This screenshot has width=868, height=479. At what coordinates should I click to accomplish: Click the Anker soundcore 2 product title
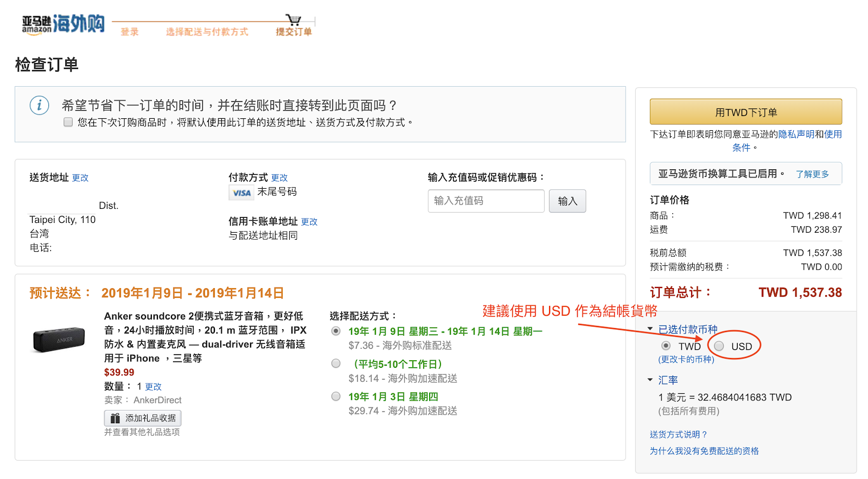click(205, 337)
